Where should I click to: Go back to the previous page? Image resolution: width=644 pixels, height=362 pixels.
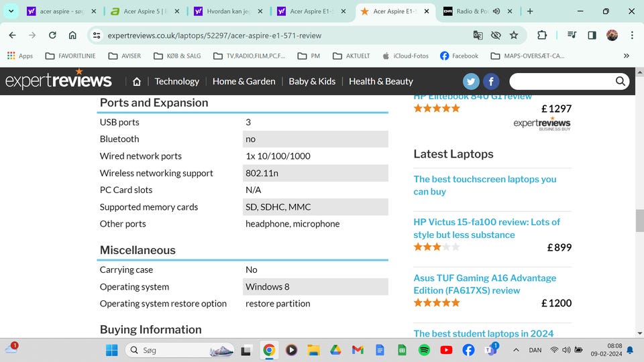(12, 36)
